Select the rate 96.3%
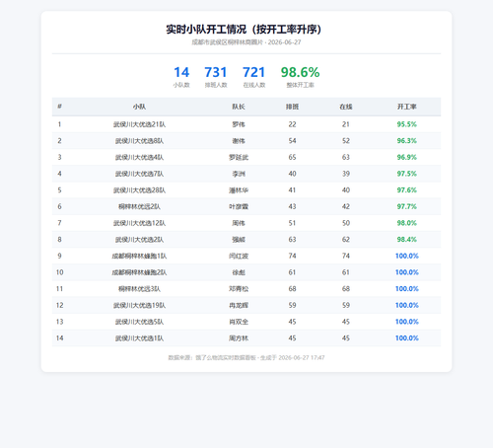Viewport: 493px width, 448px height. 407,141
